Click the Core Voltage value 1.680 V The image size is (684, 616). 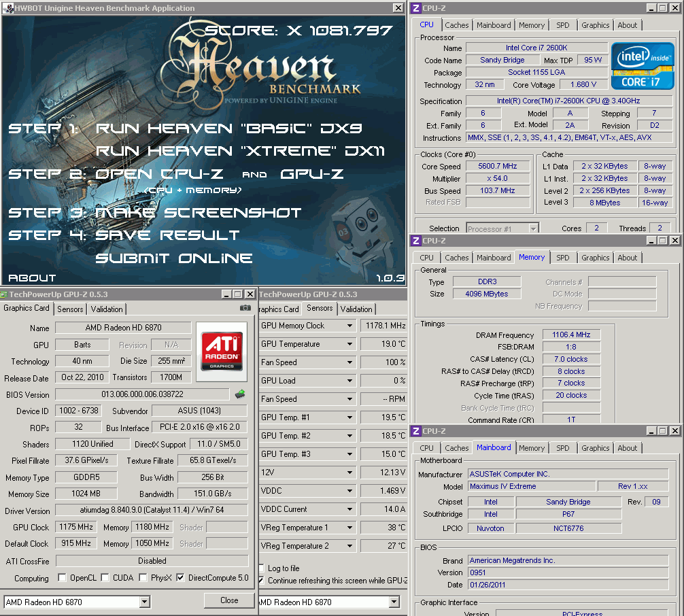[583, 84]
